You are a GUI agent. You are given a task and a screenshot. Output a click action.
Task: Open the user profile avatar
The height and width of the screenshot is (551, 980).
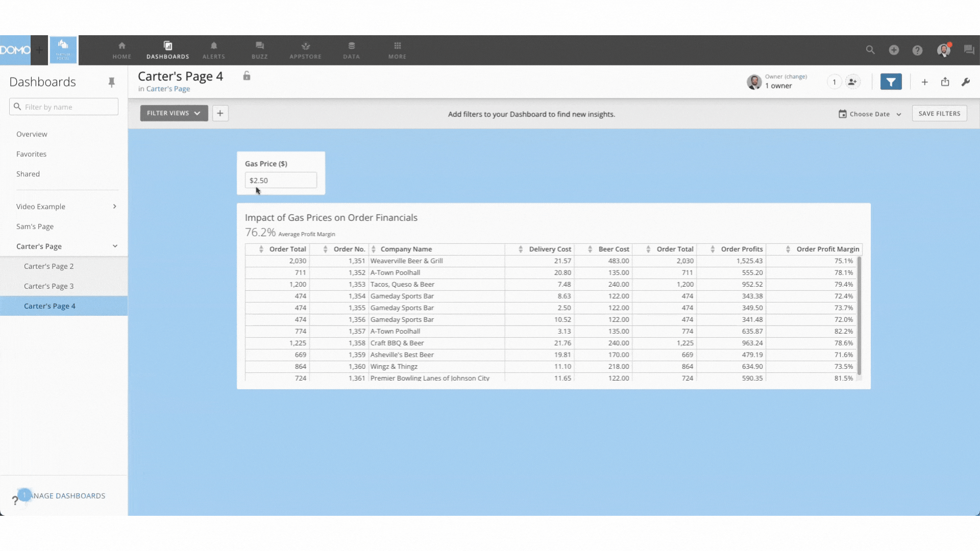tap(943, 50)
